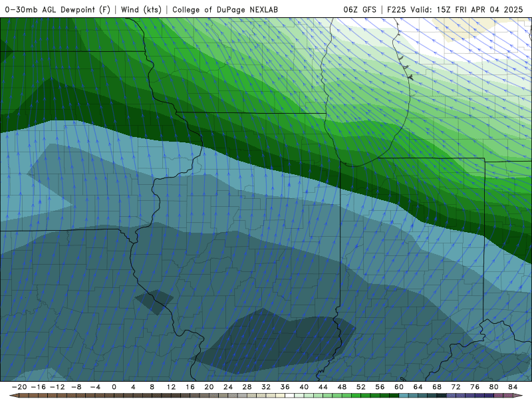Click the -12 colorbar label
Screen dimensions: 532x399
pyautogui.click(x=57, y=387)
